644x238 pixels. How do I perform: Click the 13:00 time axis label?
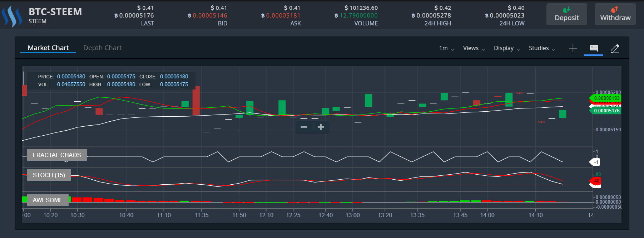(353, 215)
